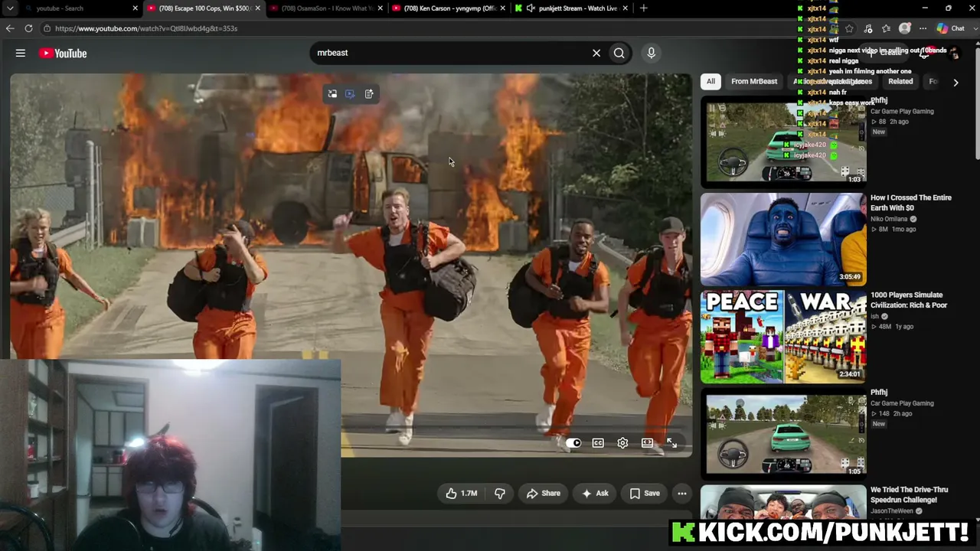Toggle closed captions in the player
The width and height of the screenshot is (980, 551).
pyautogui.click(x=598, y=443)
